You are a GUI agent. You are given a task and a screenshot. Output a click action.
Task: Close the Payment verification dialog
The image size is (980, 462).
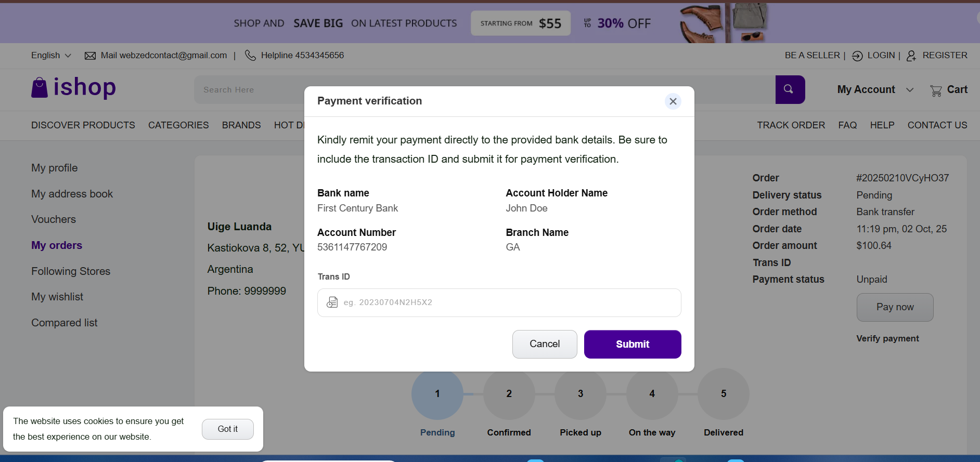click(673, 101)
